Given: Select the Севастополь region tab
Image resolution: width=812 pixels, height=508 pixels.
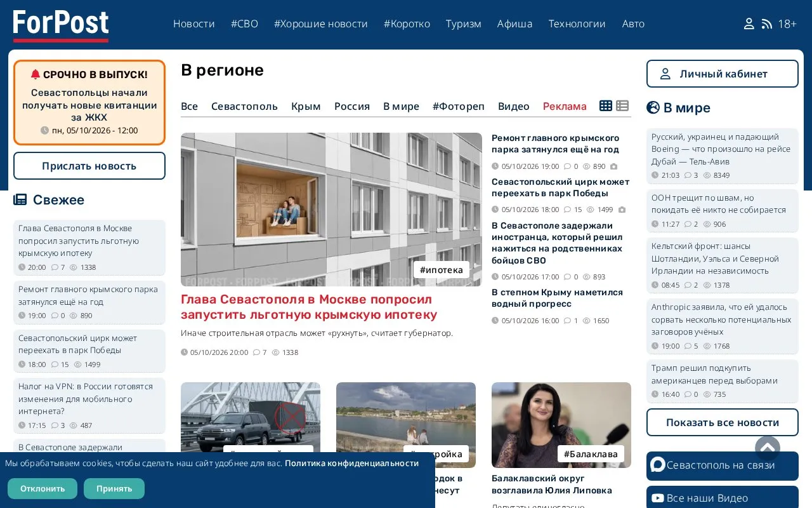Looking at the screenshot, I should (244, 106).
